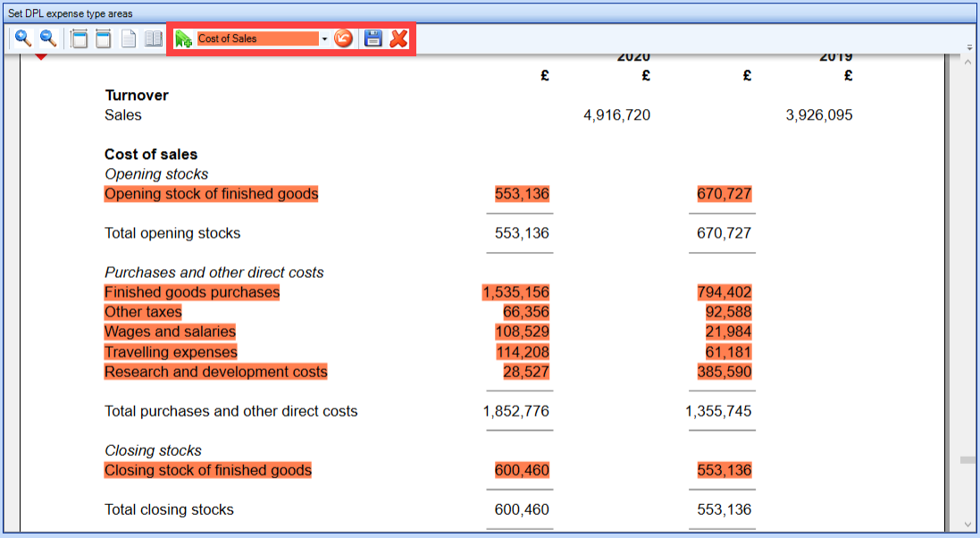
Task: Zoom out with the minus magnifier
Action: click(48, 38)
